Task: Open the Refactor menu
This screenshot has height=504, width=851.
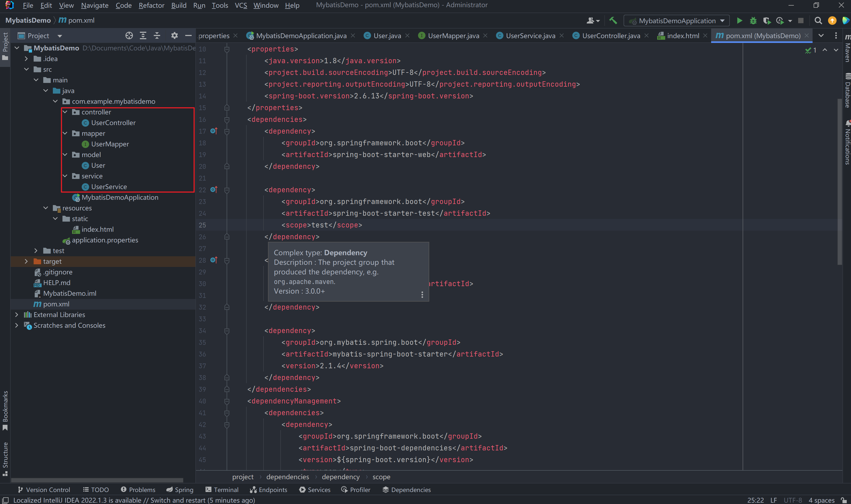Action: coord(151,5)
